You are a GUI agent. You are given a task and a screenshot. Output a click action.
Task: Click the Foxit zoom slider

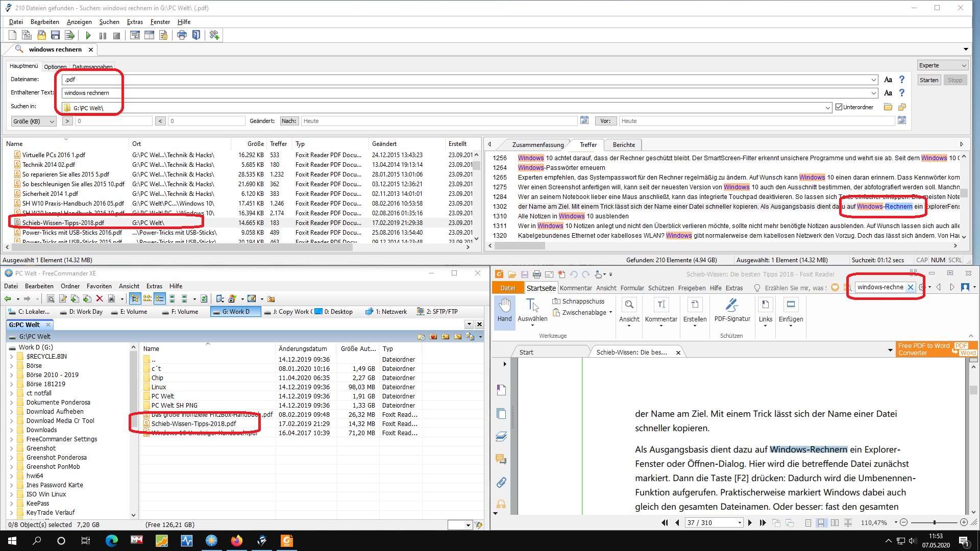click(934, 522)
